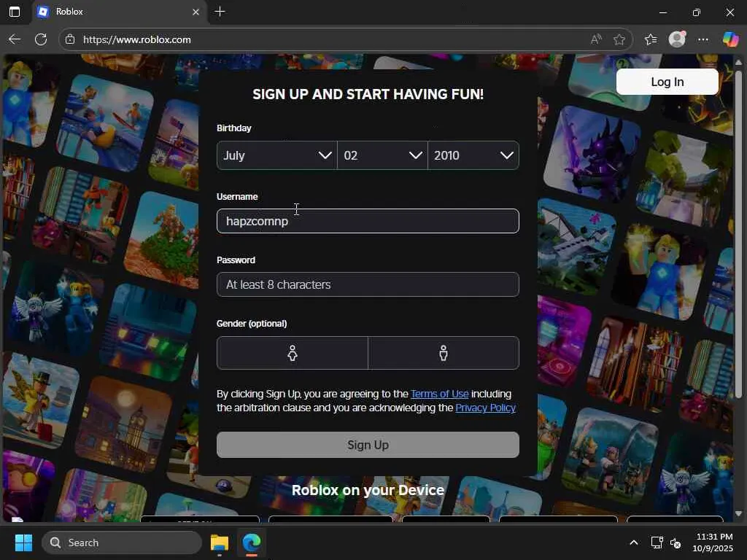This screenshot has width=747, height=560.
Task: Open the birthday month dropdown showing July
Action: 276,155
